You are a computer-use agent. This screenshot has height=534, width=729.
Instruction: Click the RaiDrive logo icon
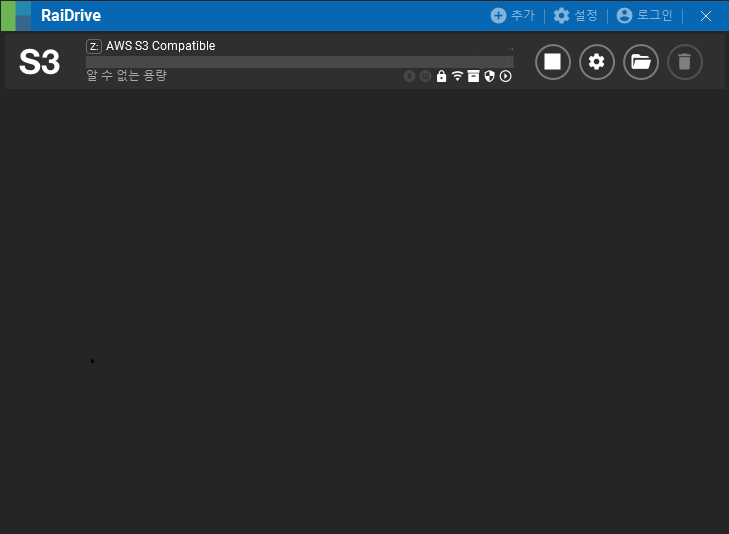pyautogui.click(x=16, y=15)
